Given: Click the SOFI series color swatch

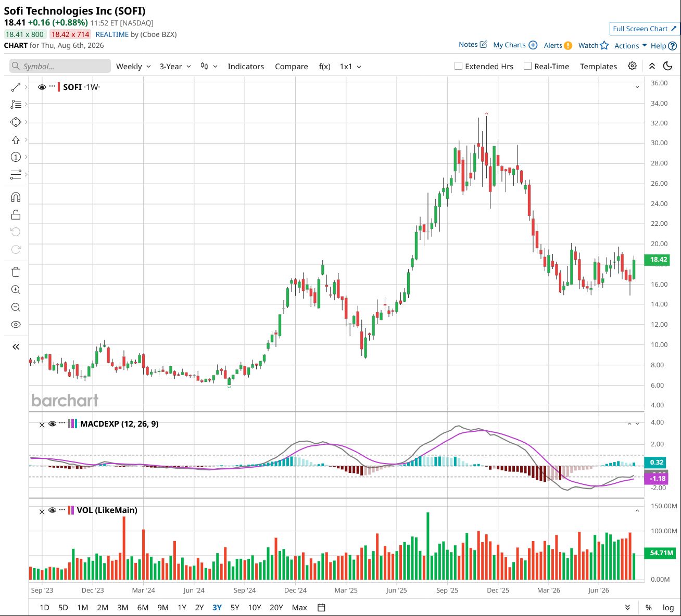Looking at the screenshot, I should point(59,87).
